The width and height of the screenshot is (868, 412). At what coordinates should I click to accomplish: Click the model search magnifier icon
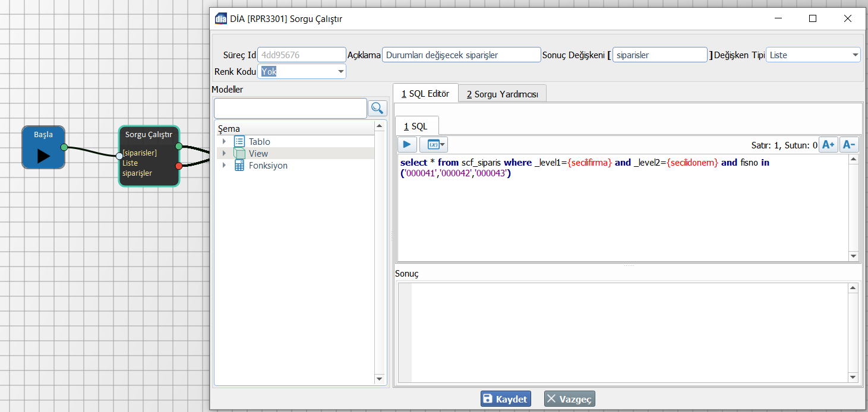click(377, 108)
